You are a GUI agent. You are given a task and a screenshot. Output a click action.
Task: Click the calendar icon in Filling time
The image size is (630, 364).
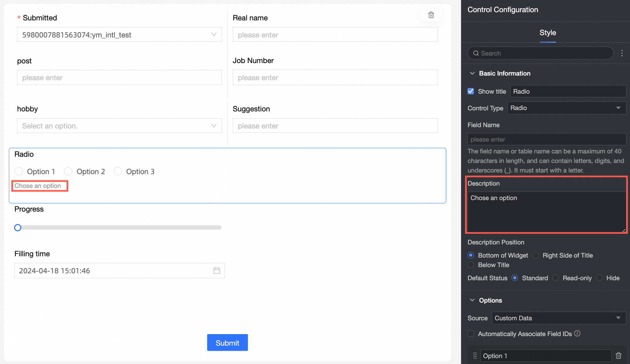[x=217, y=270]
